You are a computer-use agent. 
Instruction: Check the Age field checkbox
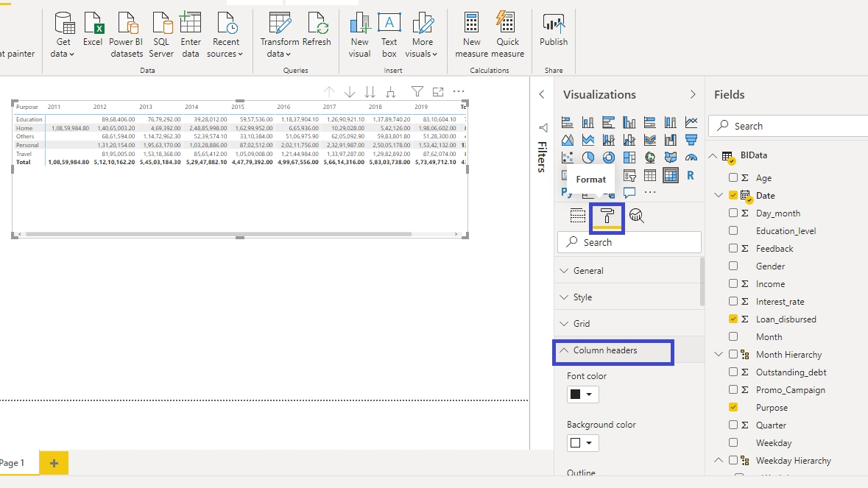tap(733, 178)
